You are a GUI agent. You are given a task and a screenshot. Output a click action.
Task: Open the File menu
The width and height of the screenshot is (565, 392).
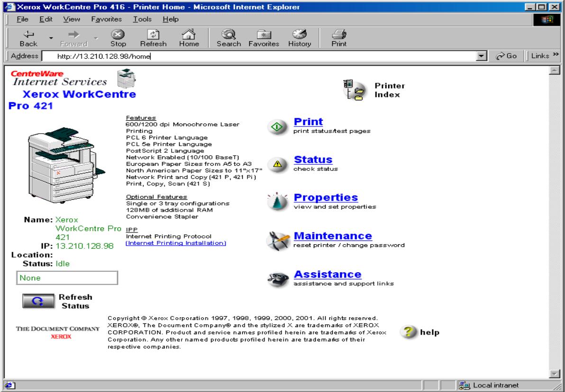point(22,19)
